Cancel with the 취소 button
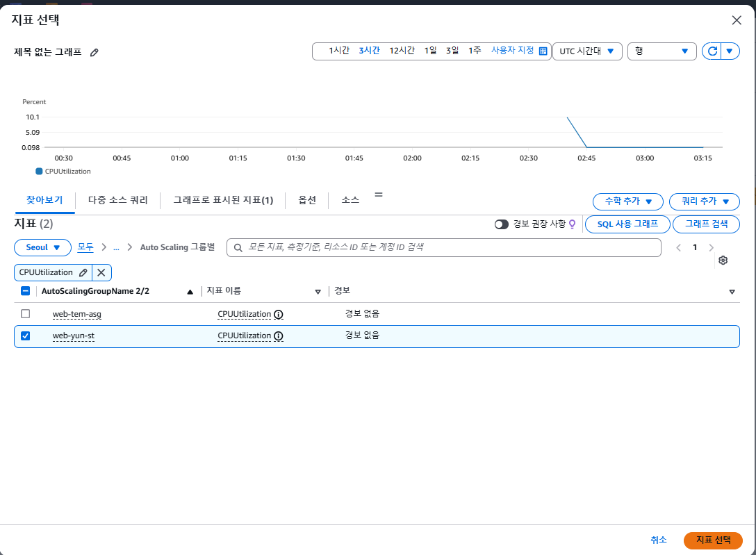This screenshot has width=756, height=555. [x=659, y=540]
